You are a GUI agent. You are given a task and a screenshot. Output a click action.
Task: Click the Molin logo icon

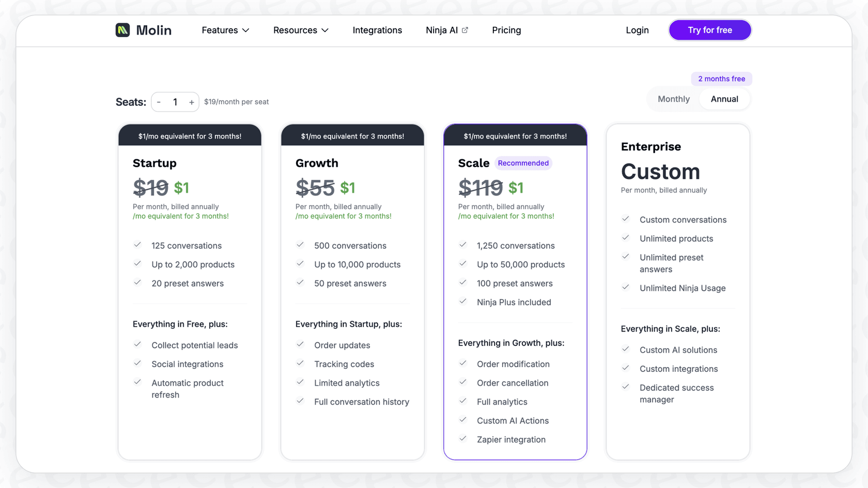(x=122, y=30)
